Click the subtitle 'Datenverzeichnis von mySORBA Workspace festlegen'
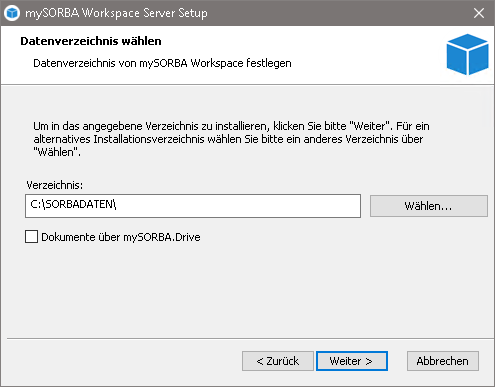This screenshot has height=387, width=495. click(162, 63)
